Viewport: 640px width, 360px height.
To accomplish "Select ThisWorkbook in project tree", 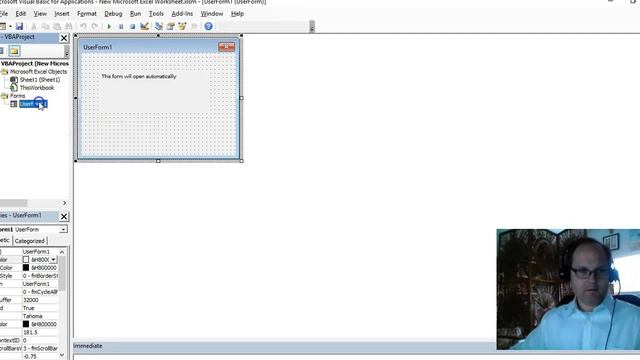I will tap(37, 88).
